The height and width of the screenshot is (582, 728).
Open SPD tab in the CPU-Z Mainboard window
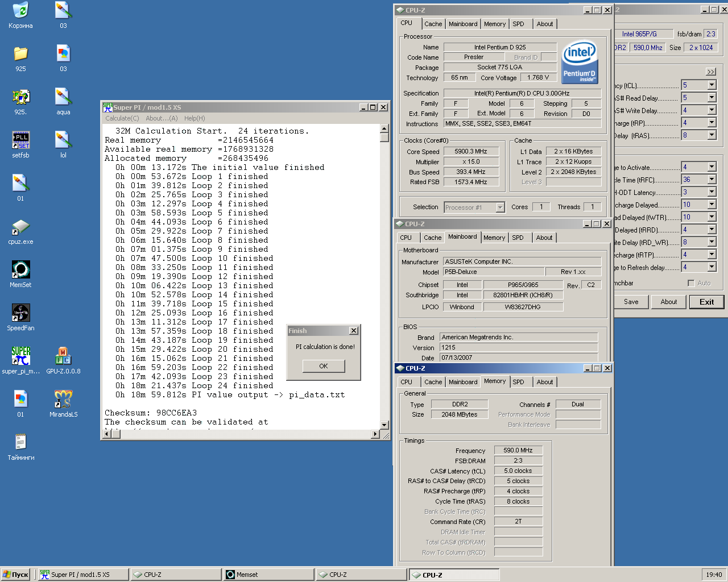[518, 238]
